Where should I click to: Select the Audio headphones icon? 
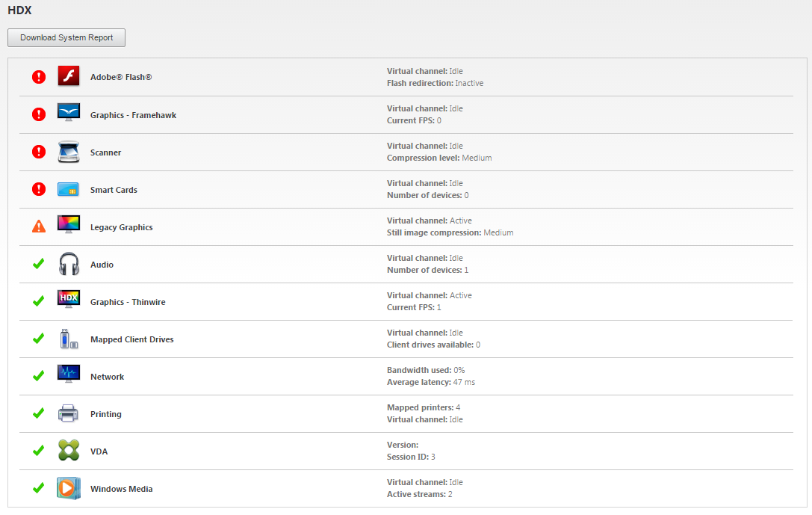(x=69, y=264)
